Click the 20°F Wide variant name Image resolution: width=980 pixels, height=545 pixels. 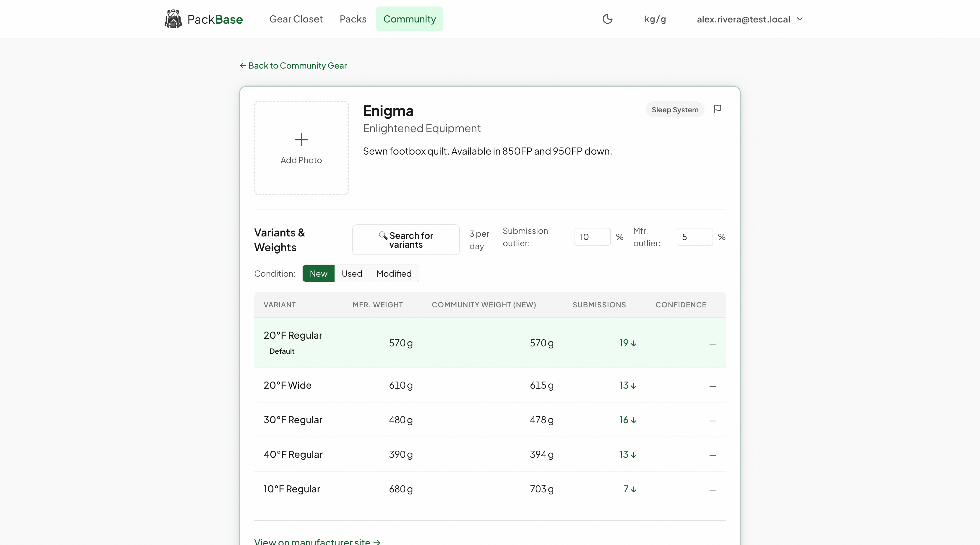[288, 385]
